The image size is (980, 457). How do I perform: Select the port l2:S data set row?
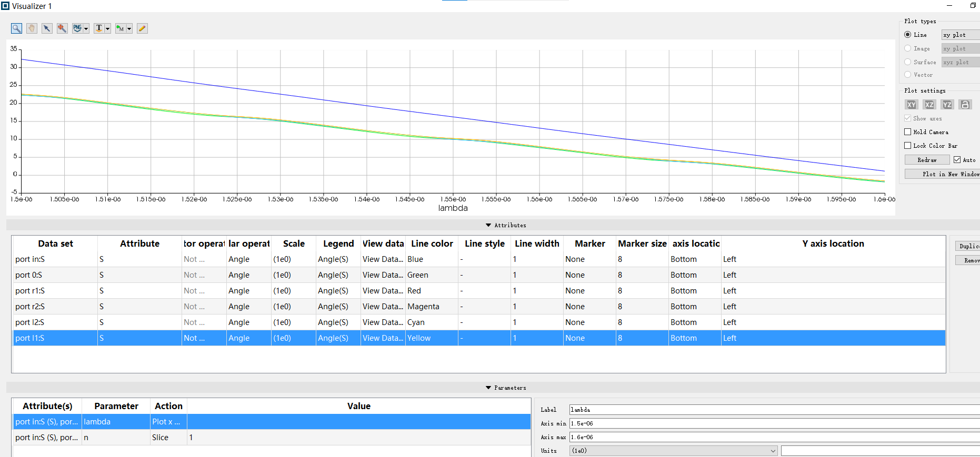pos(479,322)
